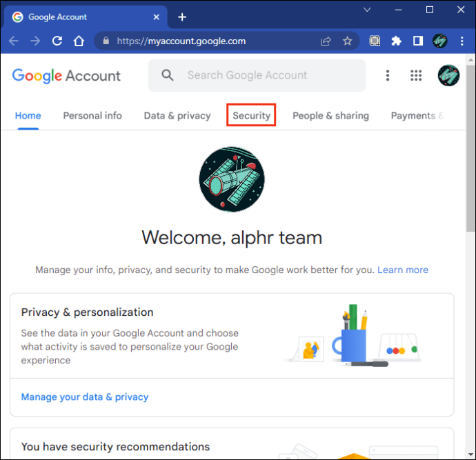Click Welcome, alphr team heading
The image size is (476, 460).
pyautogui.click(x=232, y=237)
